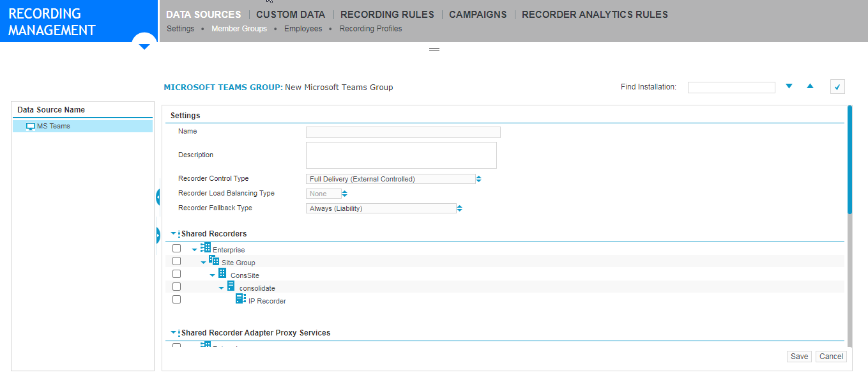Click the Site Group node icon
The height and width of the screenshot is (377, 868).
click(214, 261)
